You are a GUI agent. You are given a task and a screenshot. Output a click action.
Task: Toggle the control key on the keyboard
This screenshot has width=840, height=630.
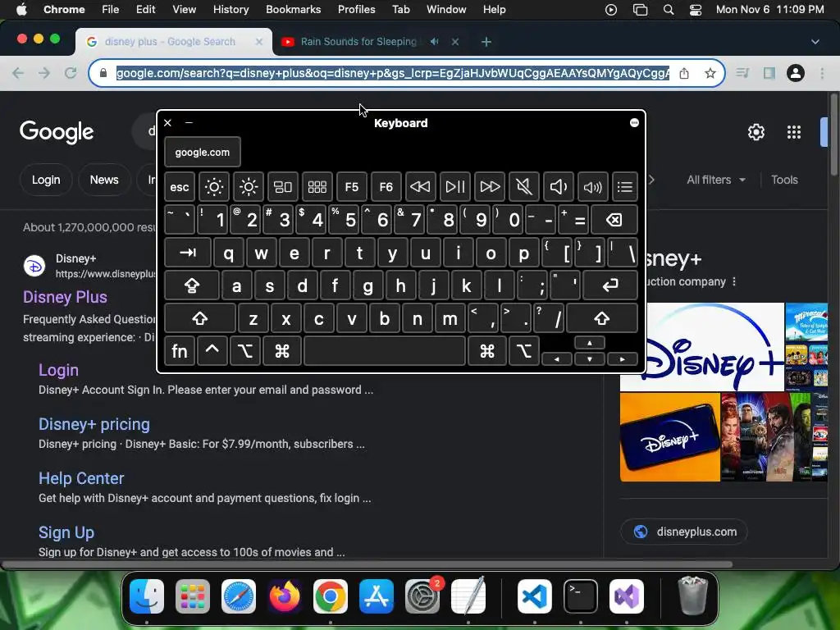(212, 351)
